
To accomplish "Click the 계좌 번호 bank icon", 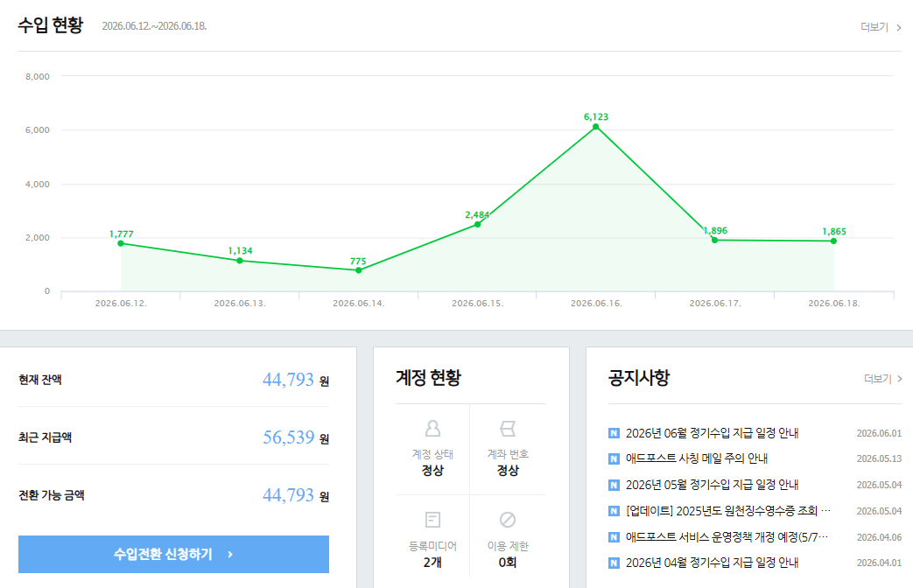I will point(508,429).
